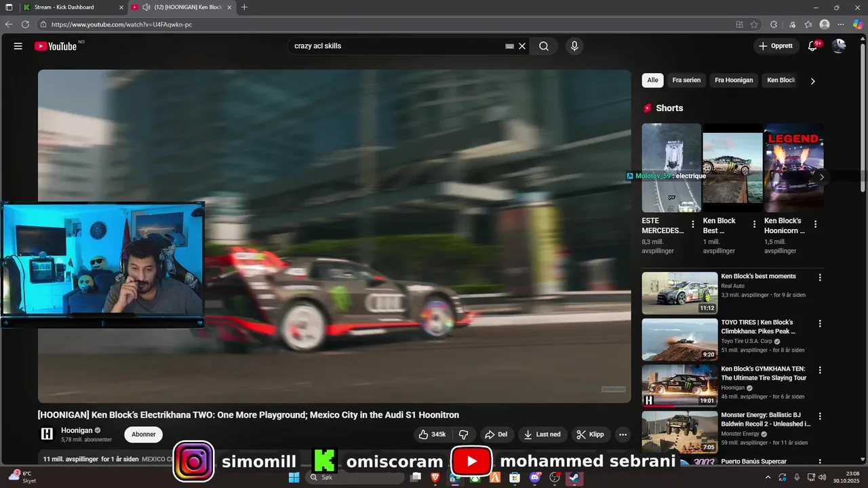This screenshot has width=868, height=488.
Task: Show hidden system tray icons chevron
Action: [768, 477]
